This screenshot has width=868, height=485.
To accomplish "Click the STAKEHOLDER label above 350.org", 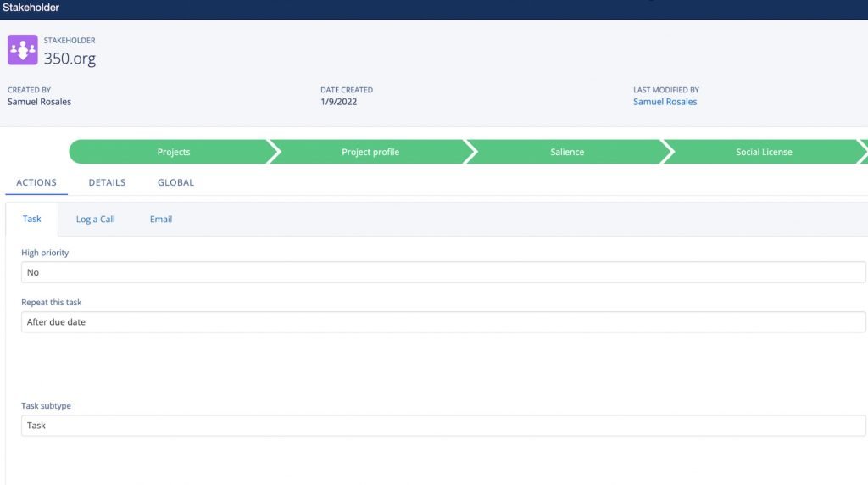I will click(x=70, y=41).
